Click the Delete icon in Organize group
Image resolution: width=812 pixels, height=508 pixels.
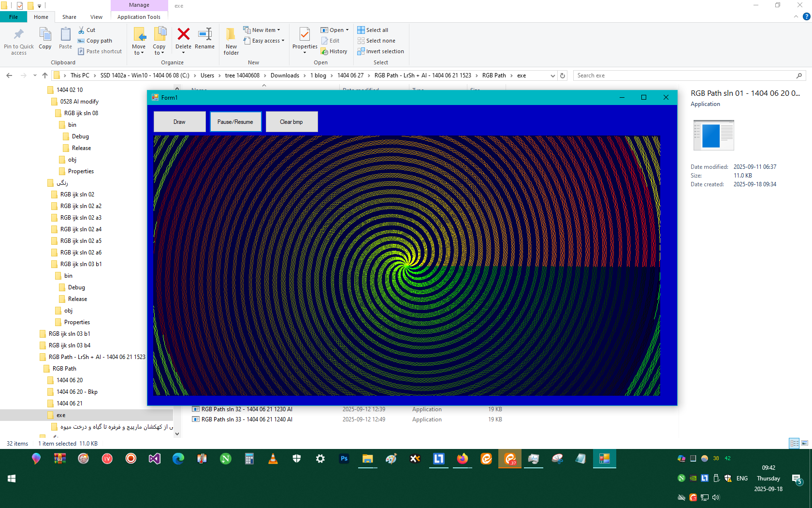click(183, 35)
